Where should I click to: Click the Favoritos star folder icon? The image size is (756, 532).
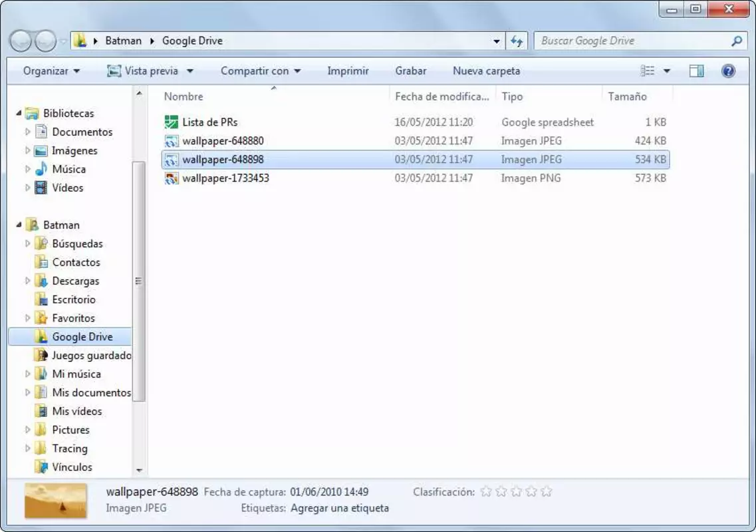point(41,318)
